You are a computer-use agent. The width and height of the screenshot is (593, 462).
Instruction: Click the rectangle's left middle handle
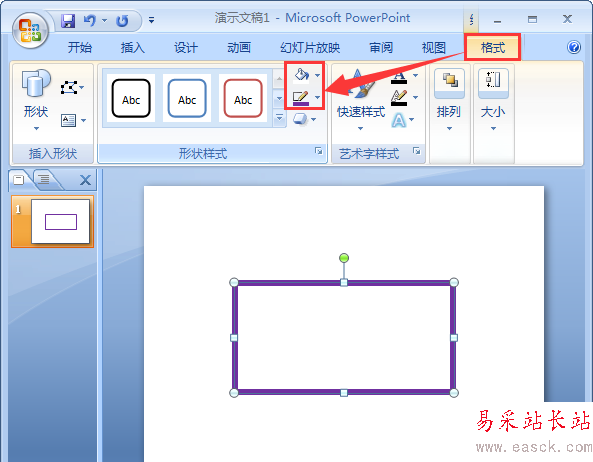point(234,338)
